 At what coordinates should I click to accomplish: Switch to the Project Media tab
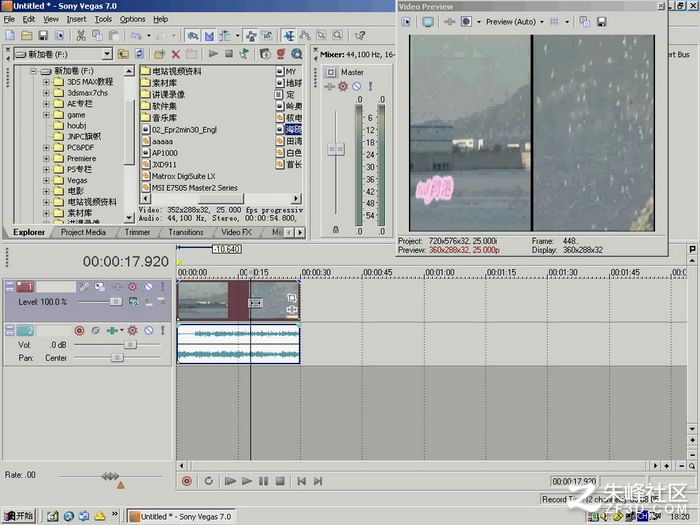[x=83, y=232]
